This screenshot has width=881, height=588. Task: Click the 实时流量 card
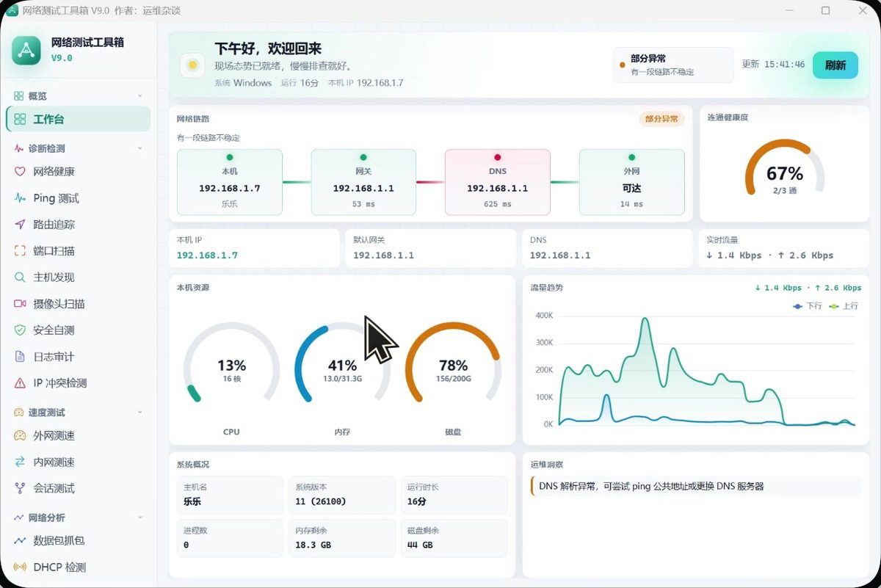tap(784, 248)
